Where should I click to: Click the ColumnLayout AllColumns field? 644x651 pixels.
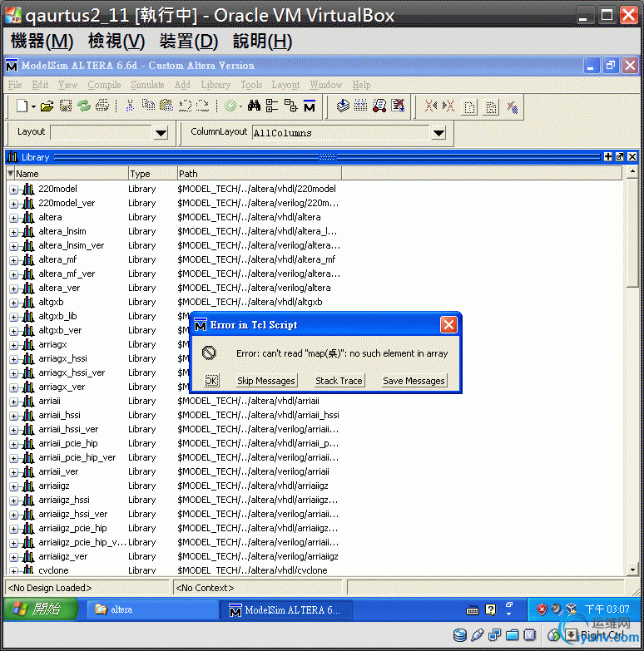point(341,133)
